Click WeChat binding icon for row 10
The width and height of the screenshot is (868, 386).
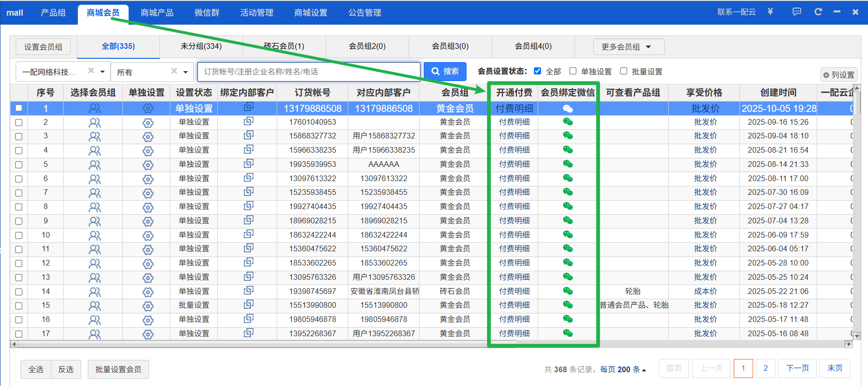[568, 234]
